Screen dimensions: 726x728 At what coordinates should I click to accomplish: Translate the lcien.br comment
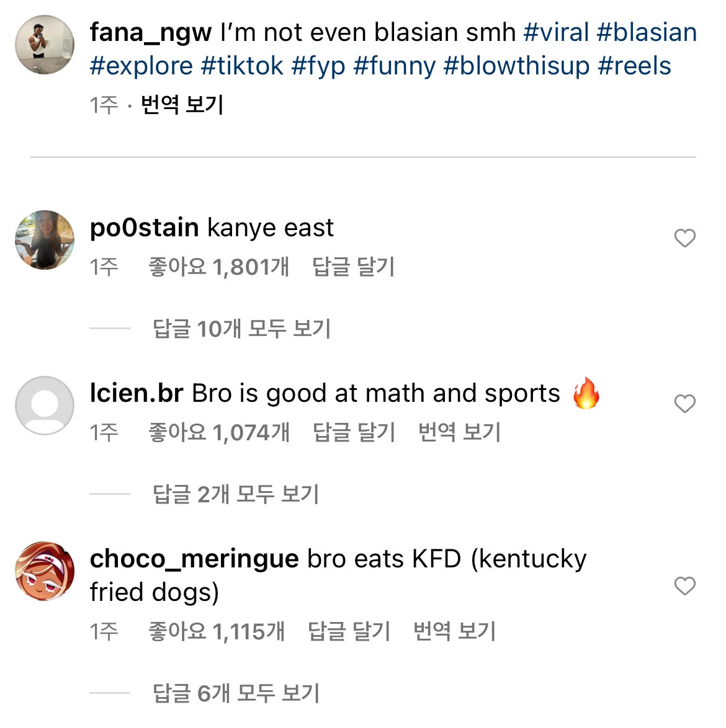point(459,432)
